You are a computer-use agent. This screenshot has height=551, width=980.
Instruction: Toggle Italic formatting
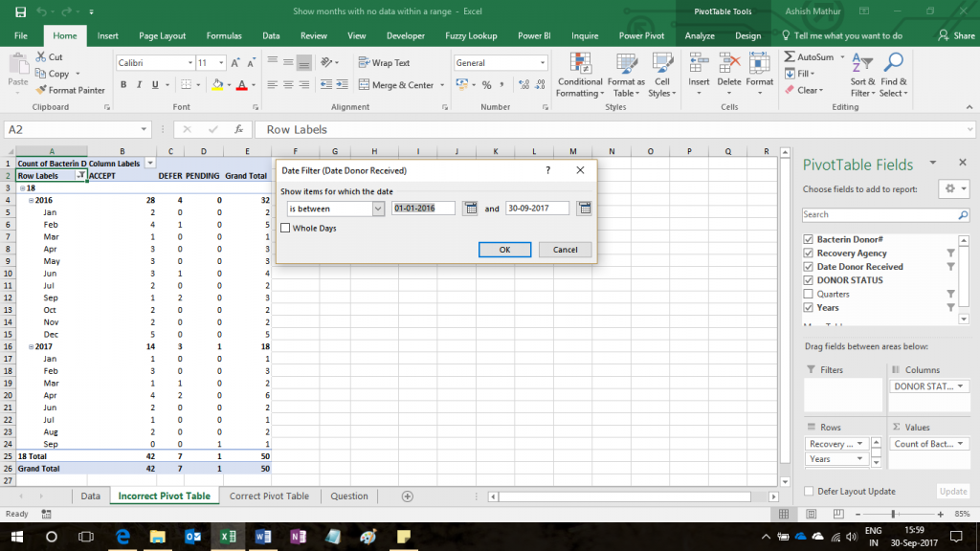click(x=139, y=84)
